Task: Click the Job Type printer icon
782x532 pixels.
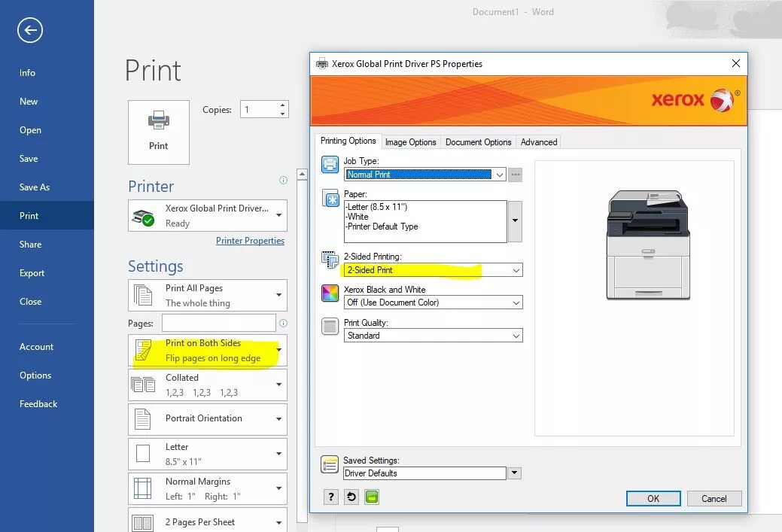Action: click(330, 164)
